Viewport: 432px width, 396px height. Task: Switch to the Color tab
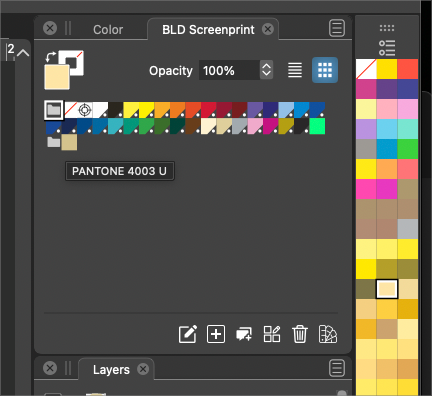tap(108, 30)
